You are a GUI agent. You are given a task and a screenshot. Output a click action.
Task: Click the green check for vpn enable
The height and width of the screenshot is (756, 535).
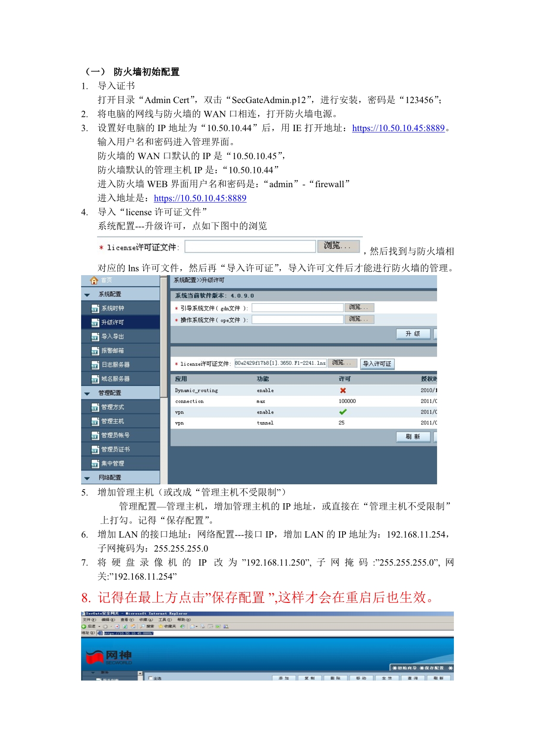(343, 412)
